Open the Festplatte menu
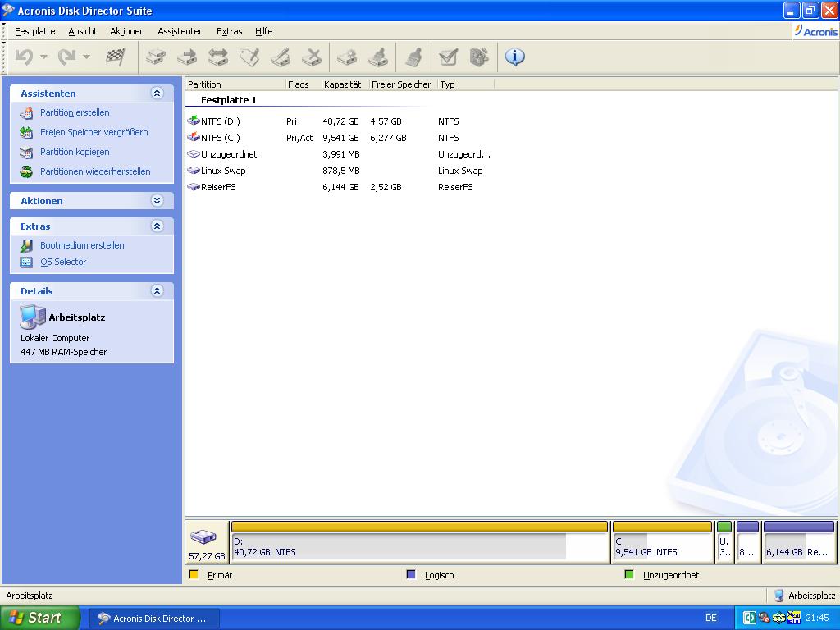The image size is (840, 630). pyautogui.click(x=34, y=31)
